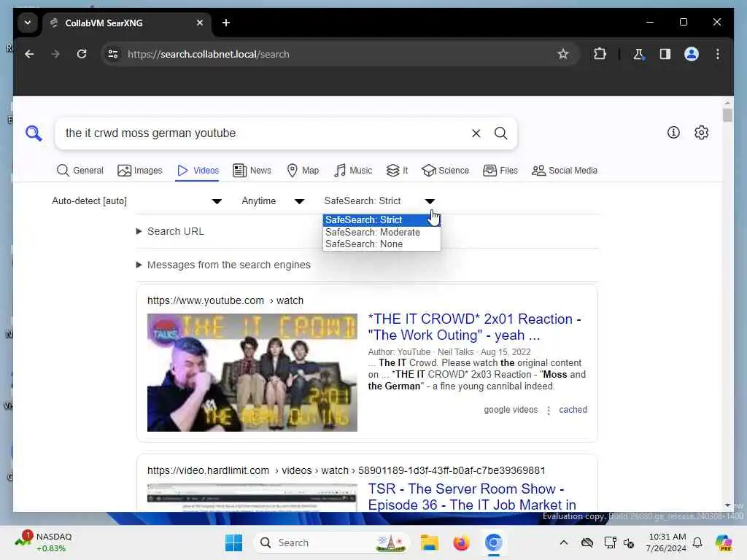Open the tab search dropdown arrow
The width and height of the screenshot is (747, 560).
point(28,23)
